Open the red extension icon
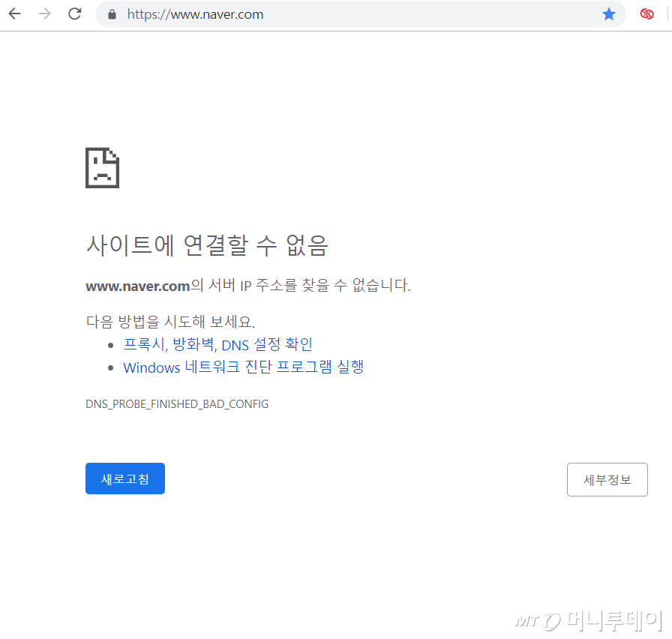 point(646,14)
